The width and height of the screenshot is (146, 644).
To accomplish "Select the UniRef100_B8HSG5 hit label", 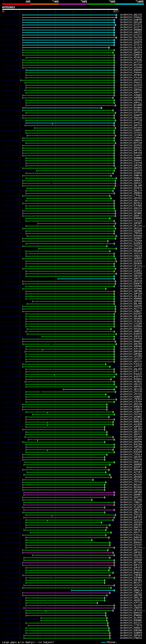I will (131, 613).
